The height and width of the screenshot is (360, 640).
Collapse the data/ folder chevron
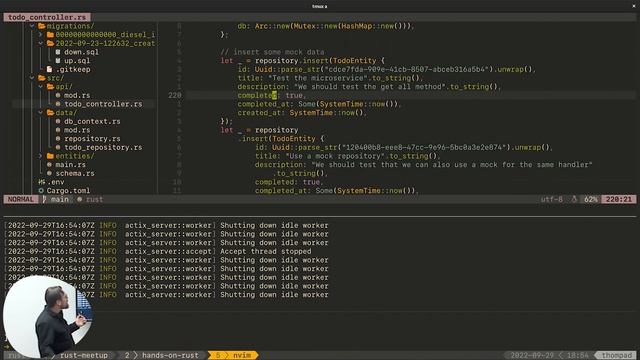tap(40, 113)
